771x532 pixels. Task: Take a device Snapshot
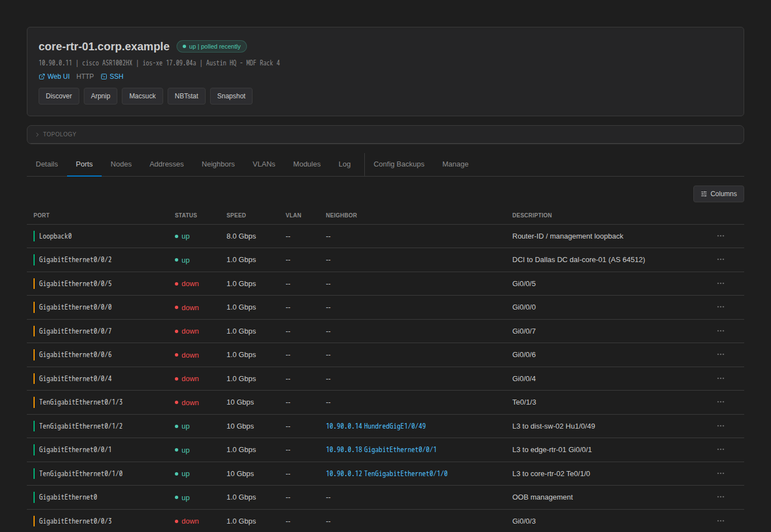(x=231, y=96)
